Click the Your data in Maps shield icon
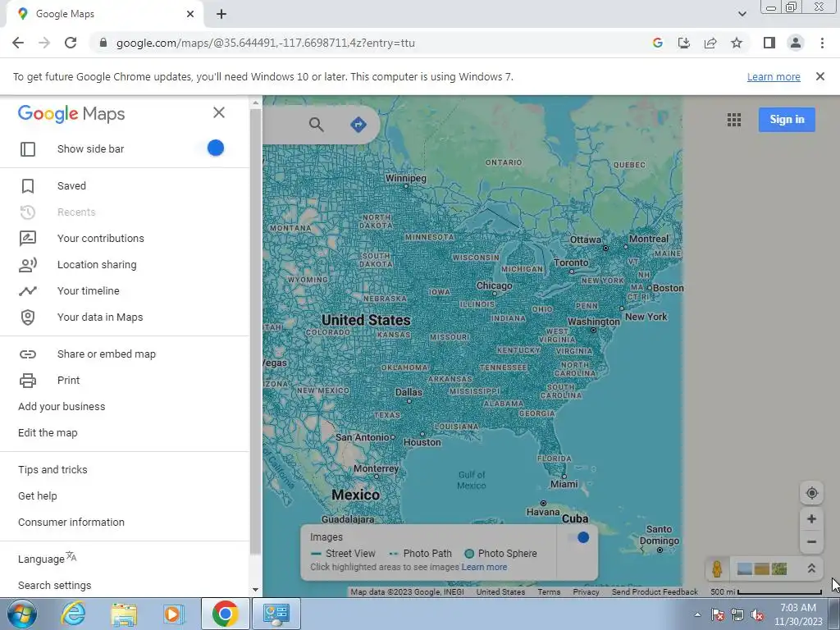The image size is (840, 630). coord(28,317)
